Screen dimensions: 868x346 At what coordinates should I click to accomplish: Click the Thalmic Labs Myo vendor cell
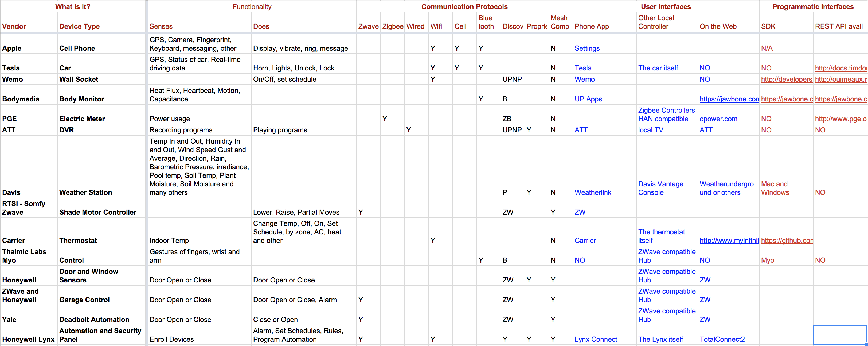coord(24,256)
